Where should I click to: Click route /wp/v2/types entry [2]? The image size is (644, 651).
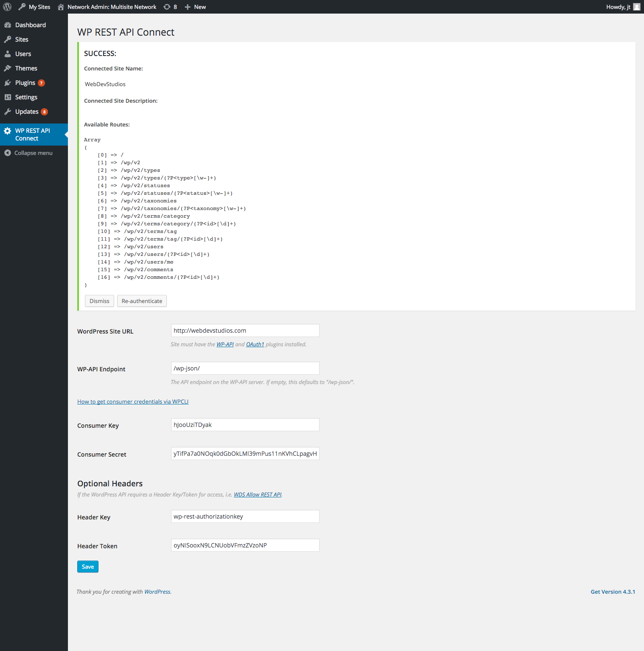(x=141, y=170)
